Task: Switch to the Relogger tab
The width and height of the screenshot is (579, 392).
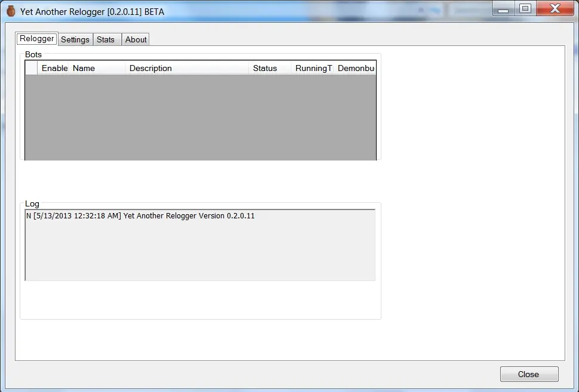Action: (37, 39)
